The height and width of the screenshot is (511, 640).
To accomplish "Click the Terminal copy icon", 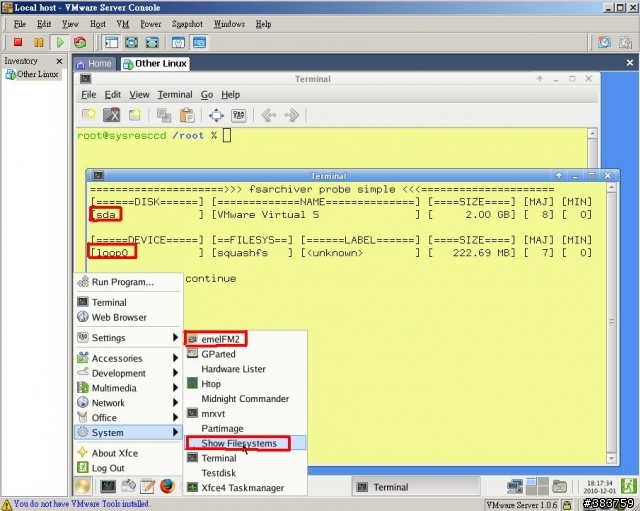I will [x=164, y=115].
